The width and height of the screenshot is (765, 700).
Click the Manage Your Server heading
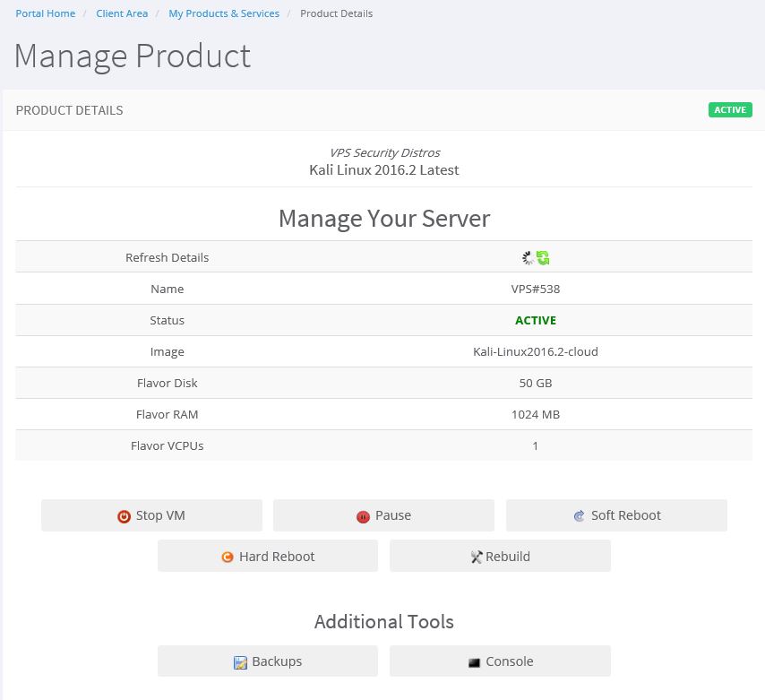tap(384, 219)
